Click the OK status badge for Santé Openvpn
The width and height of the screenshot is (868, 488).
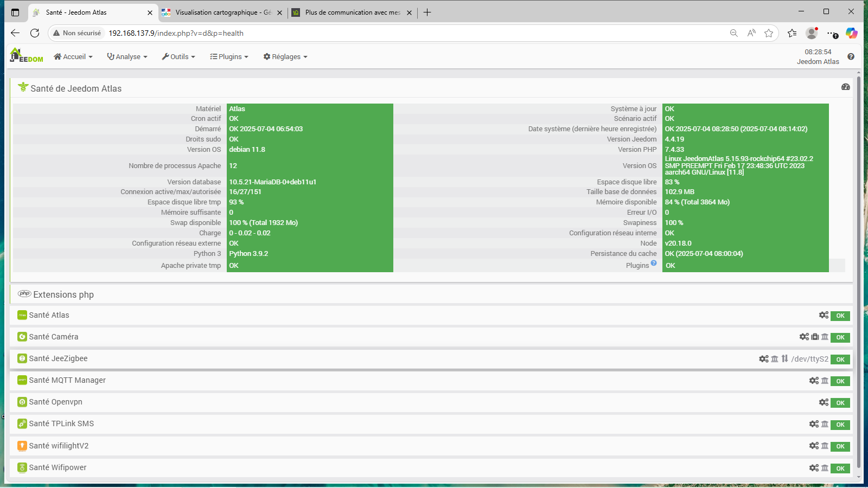[x=840, y=403]
